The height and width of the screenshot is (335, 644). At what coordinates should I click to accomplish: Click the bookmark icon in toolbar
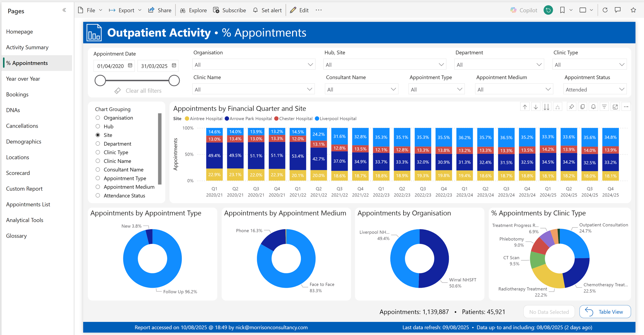click(562, 10)
